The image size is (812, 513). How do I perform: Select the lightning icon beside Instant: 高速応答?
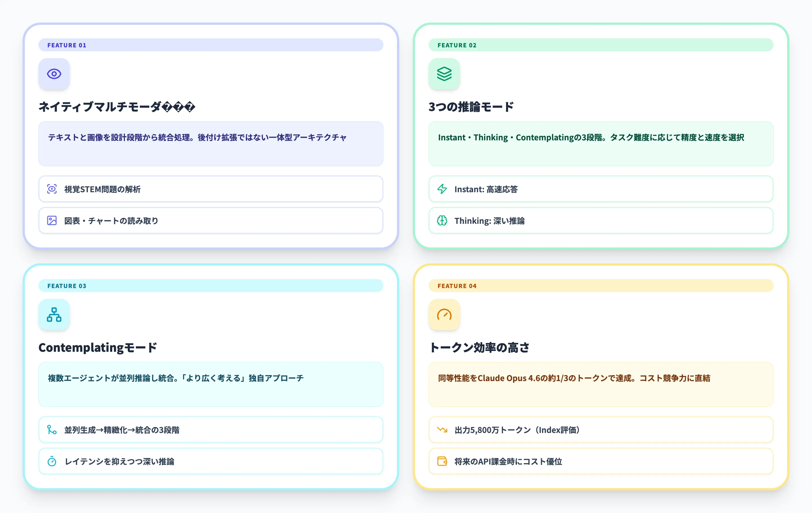click(442, 189)
